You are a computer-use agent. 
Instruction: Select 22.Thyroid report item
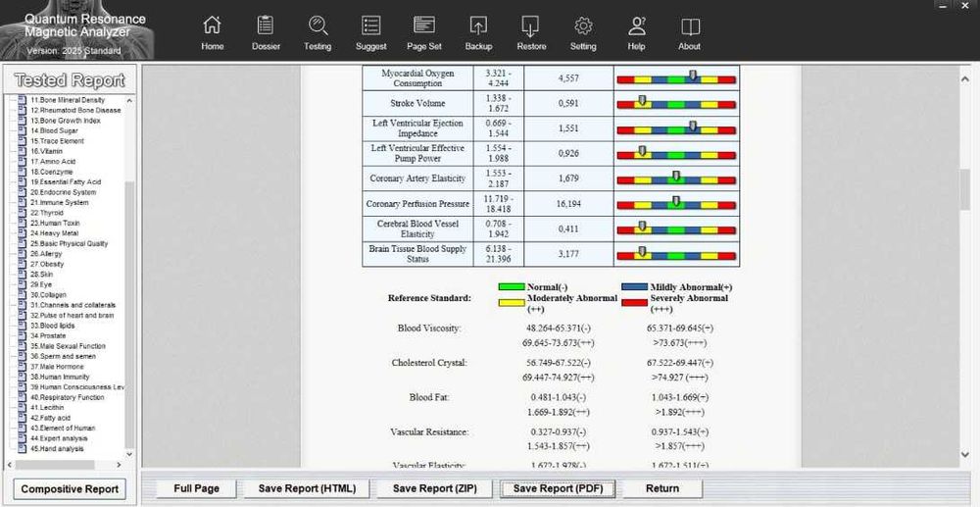(46, 213)
